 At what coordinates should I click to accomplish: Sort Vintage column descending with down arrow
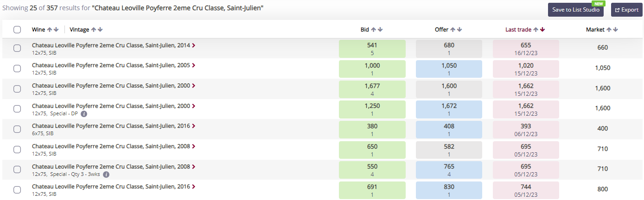[100, 30]
